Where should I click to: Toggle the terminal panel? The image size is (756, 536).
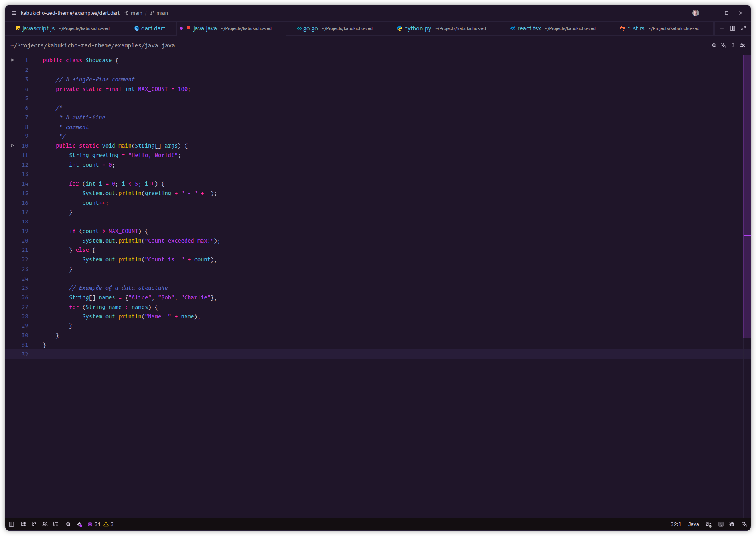(721, 524)
